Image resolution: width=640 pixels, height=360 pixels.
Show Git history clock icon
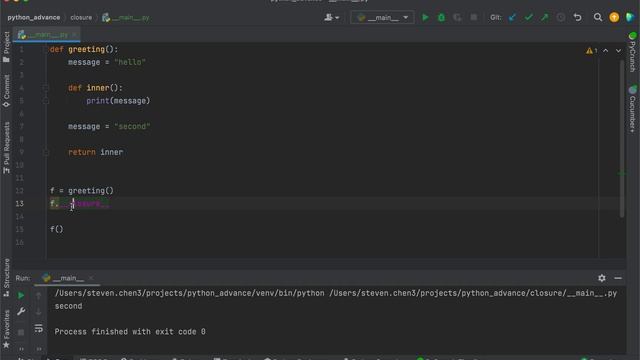pyautogui.click(x=561, y=18)
